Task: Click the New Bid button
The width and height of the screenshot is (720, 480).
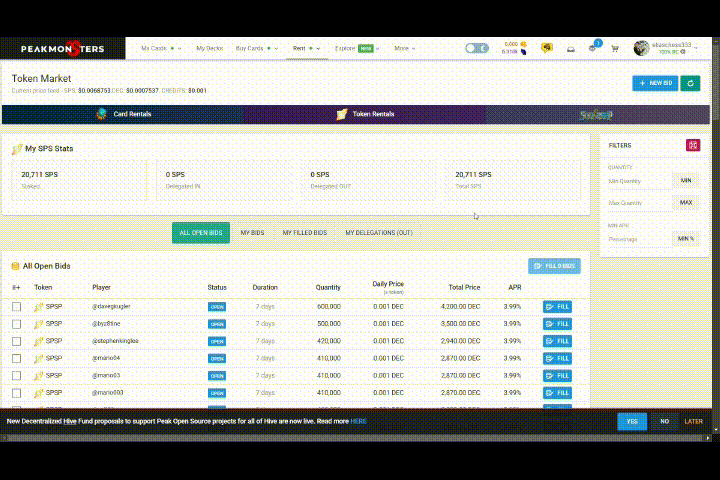Action: tap(655, 83)
